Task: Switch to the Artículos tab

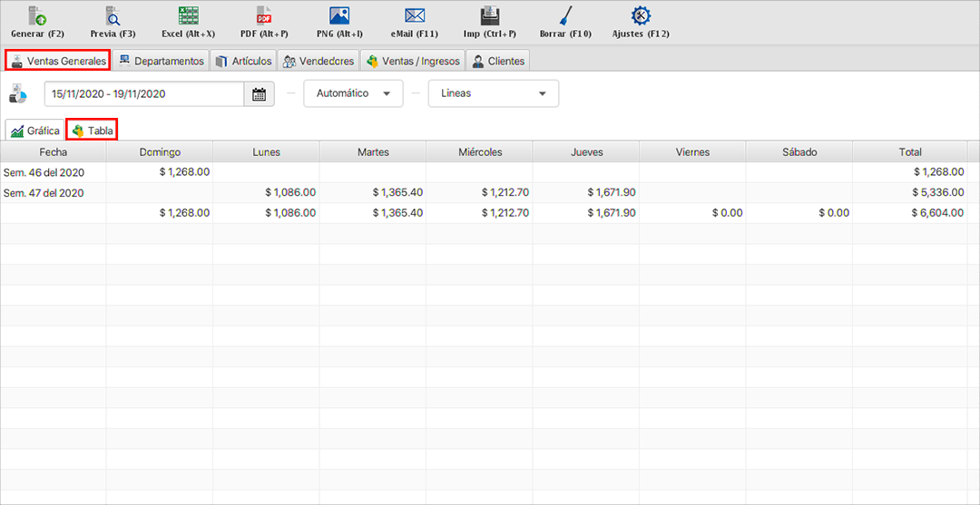Action: (x=243, y=61)
